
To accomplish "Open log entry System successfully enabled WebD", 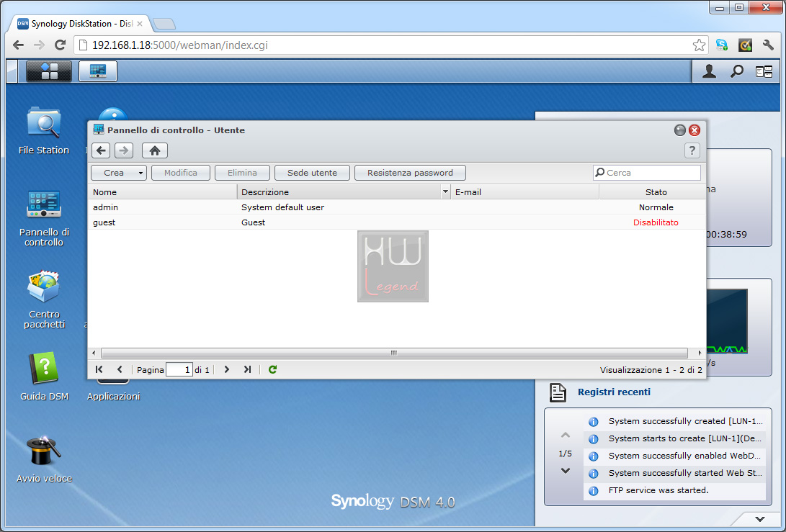I will 675,456.
